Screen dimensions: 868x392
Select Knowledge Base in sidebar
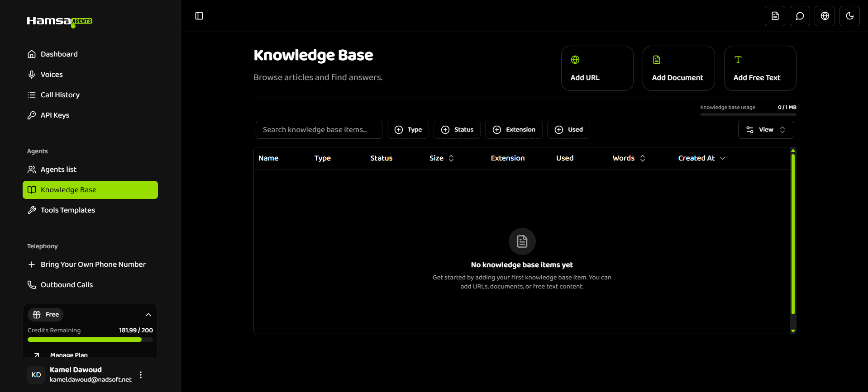coord(90,190)
